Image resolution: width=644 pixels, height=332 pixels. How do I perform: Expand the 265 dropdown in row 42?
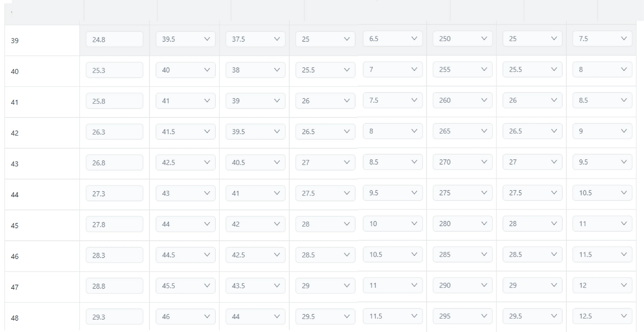coord(463,131)
